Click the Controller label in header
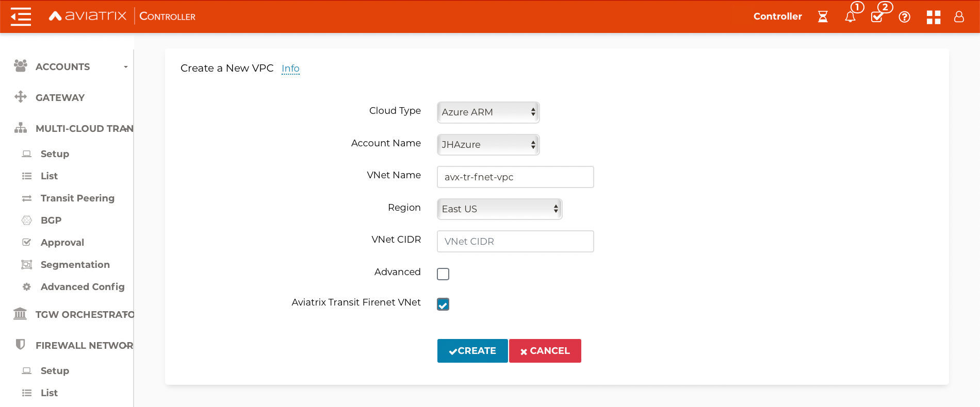Image resolution: width=980 pixels, height=407 pixels. pos(778,16)
